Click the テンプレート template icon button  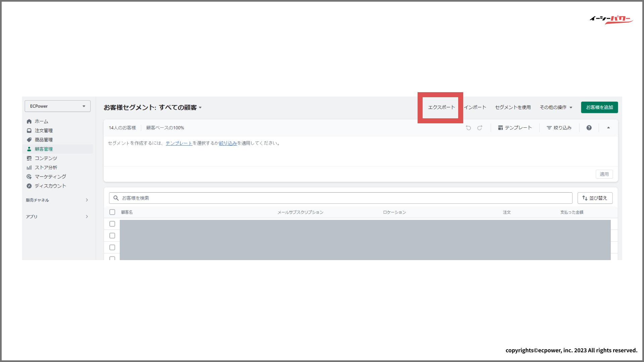[x=515, y=128]
